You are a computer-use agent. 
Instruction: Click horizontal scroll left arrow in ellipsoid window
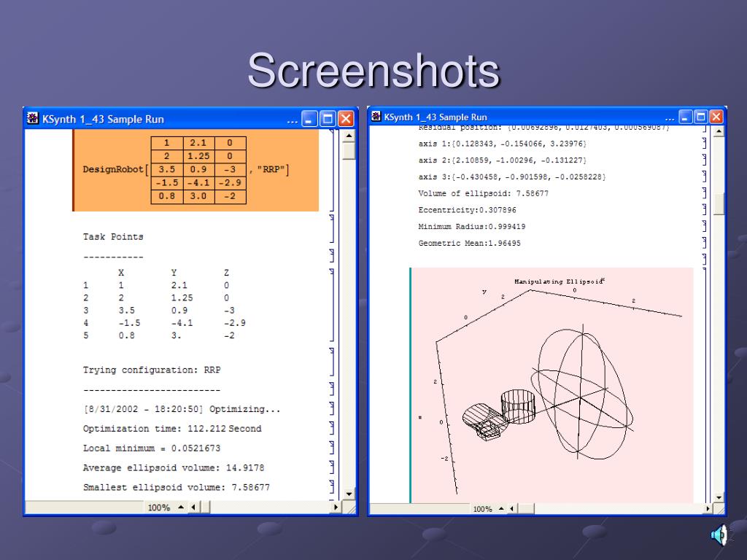511,508
